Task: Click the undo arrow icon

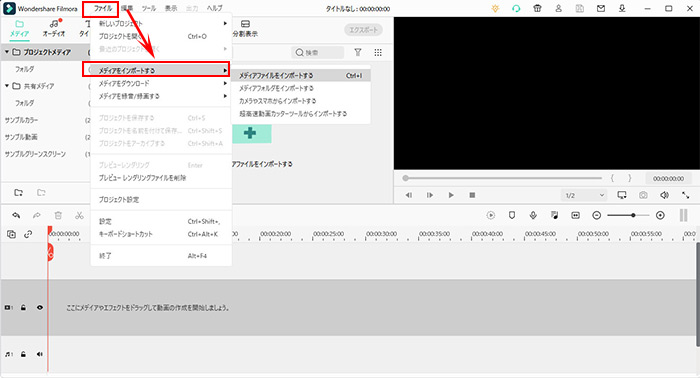Action: point(16,215)
